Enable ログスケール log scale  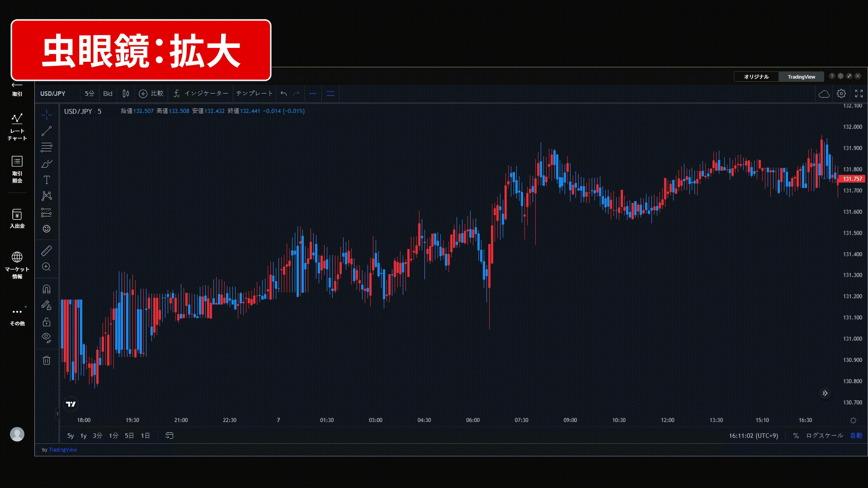(x=824, y=436)
